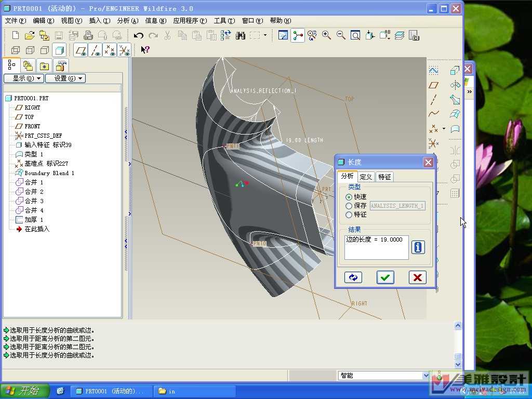Select the extrude tool in right toolbar

(455, 70)
